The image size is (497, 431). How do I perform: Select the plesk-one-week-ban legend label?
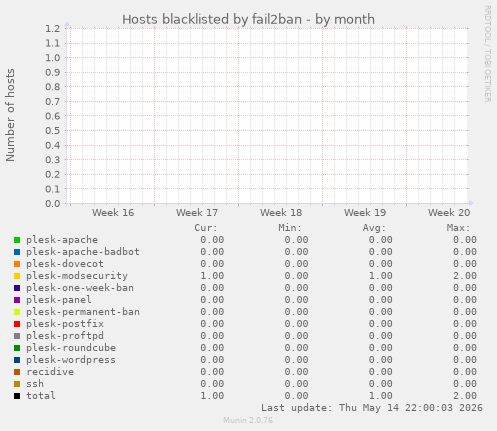click(x=80, y=288)
